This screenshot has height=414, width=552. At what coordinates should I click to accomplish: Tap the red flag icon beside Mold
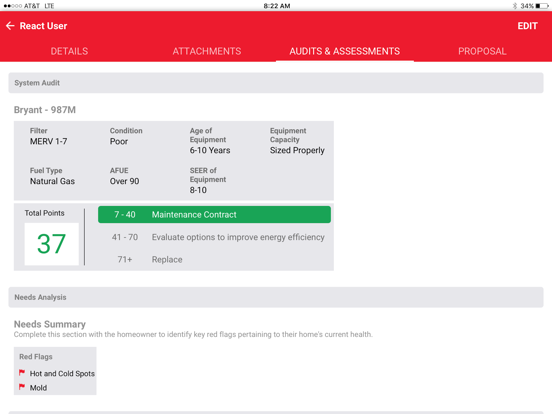point(22,387)
